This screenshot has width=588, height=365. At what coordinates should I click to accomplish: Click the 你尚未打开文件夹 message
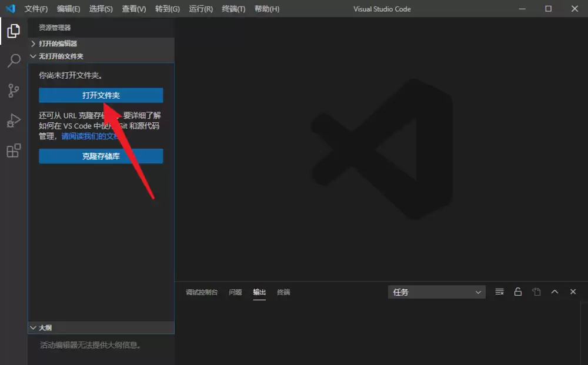tap(71, 75)
